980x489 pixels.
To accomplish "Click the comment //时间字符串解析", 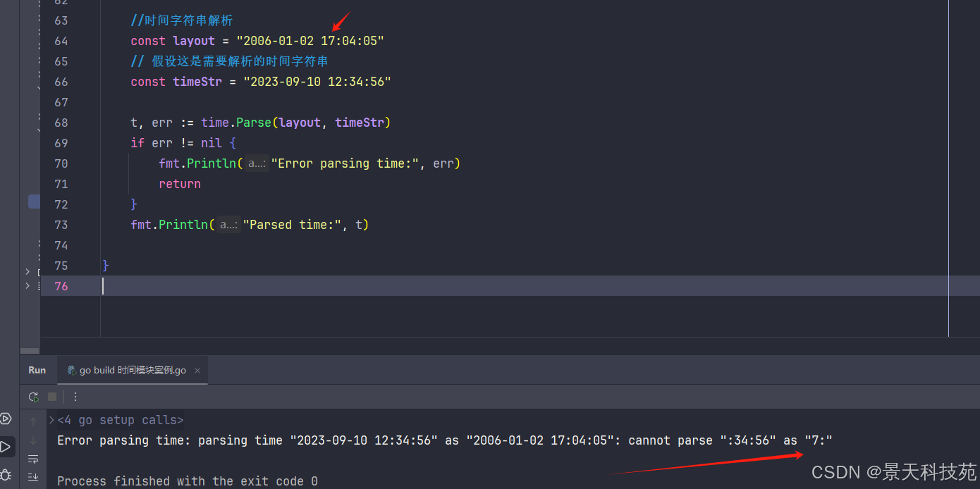I will point(182,20).
